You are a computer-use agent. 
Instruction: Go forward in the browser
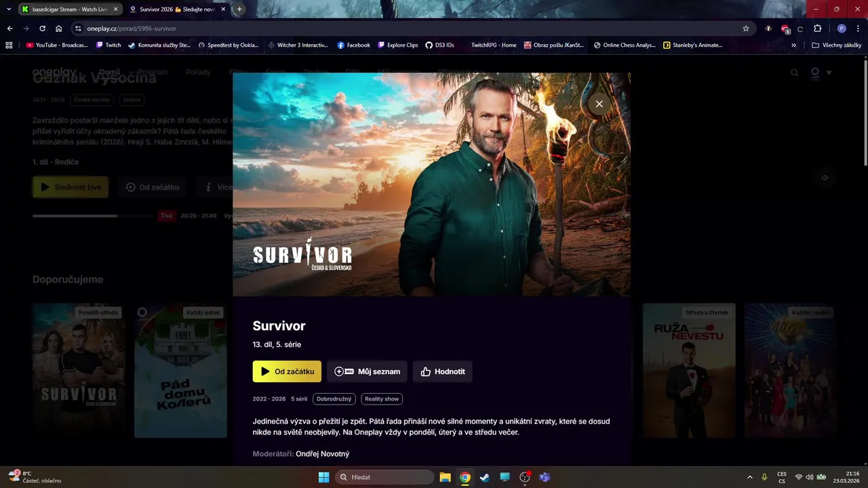click(x=26, y=28)
